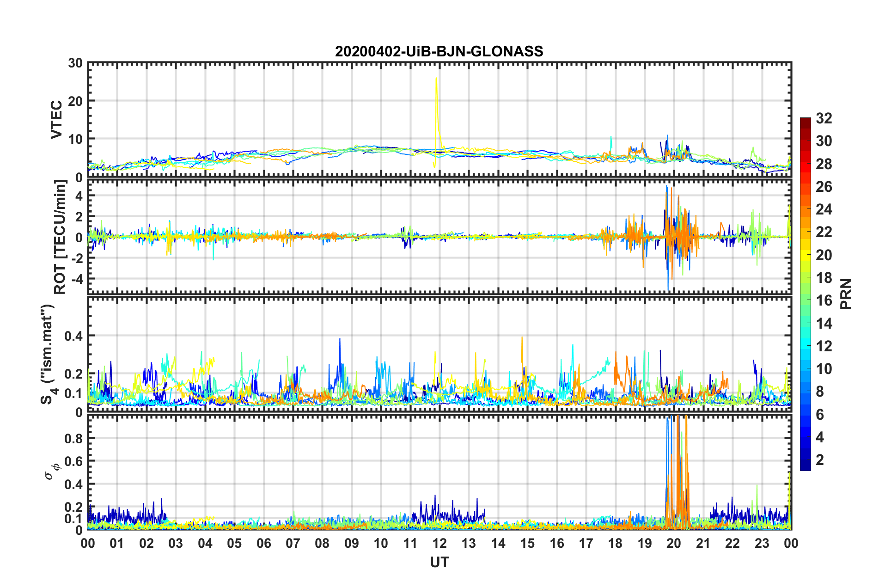Click the ROT [TECU/min] axis label
879x588 pixels.
click(60, 237)
